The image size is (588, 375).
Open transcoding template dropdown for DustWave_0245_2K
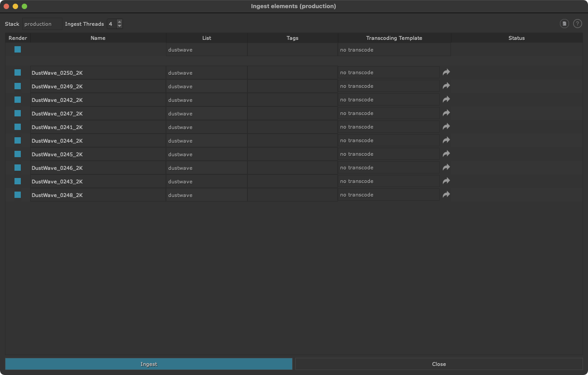(x=389, y=154)
